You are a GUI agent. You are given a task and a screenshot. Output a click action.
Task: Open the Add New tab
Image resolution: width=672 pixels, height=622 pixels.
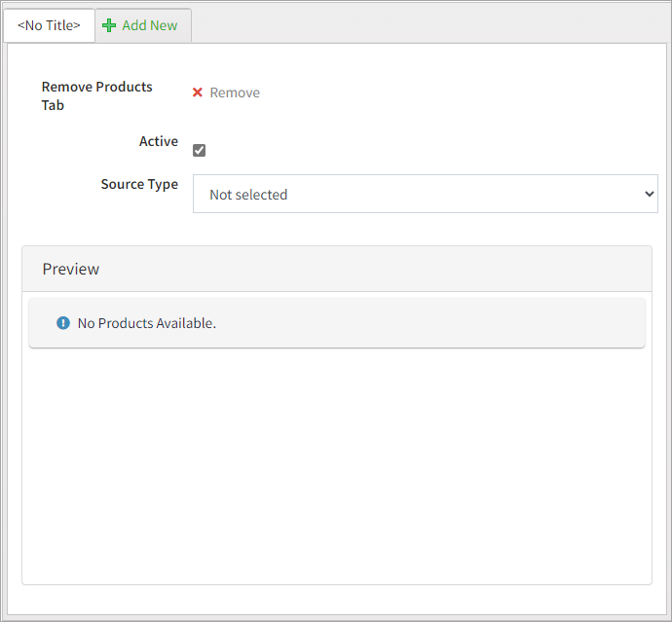tap(143, 25)
